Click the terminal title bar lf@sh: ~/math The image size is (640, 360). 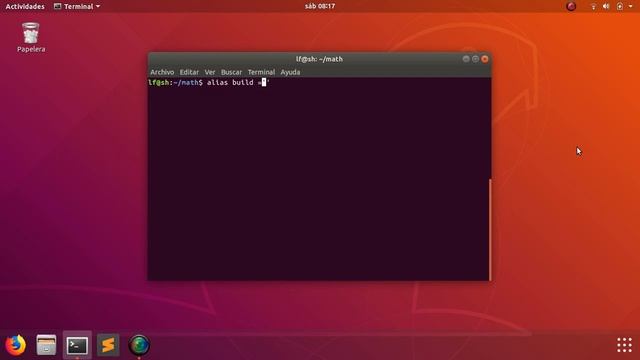point(319,59)
